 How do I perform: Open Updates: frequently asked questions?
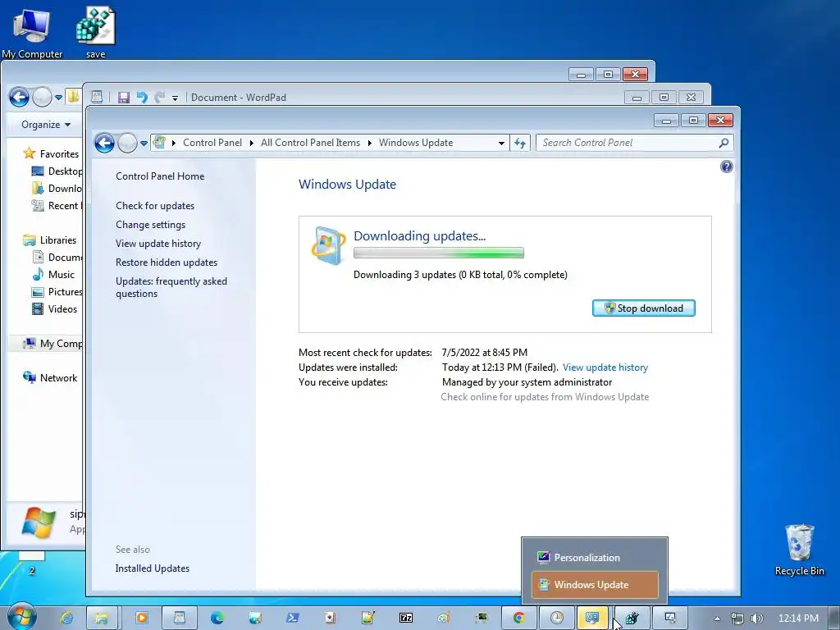click(x=171, y=287)
